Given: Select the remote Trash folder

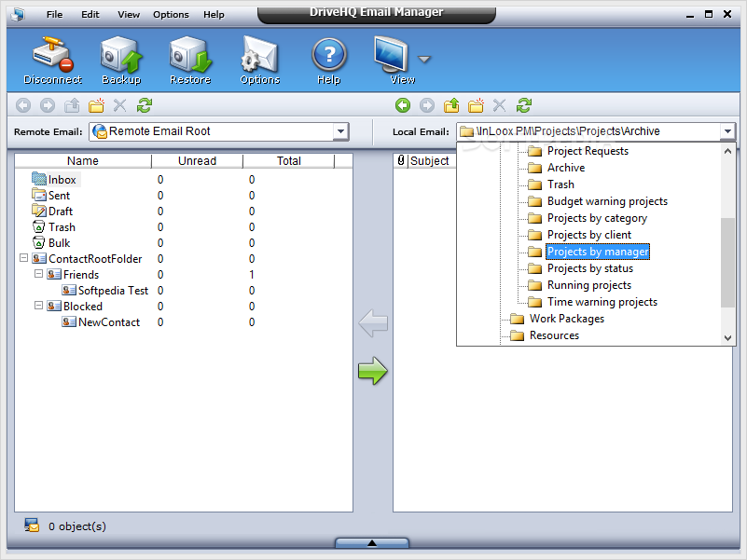Looking at the screenshot, I should [62, 227].
